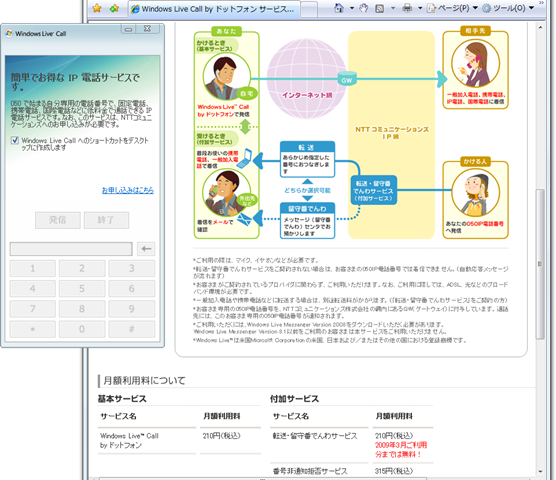The height and width of the screenshot is (480, 556).
Task: Click dial pad key 1
Action: tap(33, 268)
